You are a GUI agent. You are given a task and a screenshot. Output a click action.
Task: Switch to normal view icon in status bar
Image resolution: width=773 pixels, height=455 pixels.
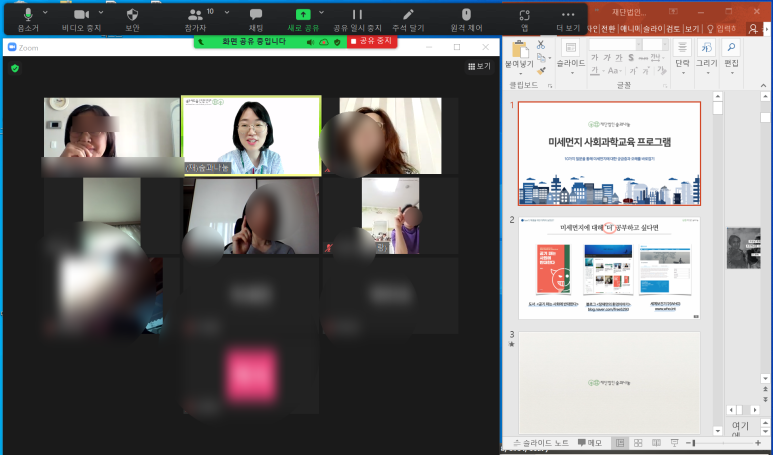[620, 443]
